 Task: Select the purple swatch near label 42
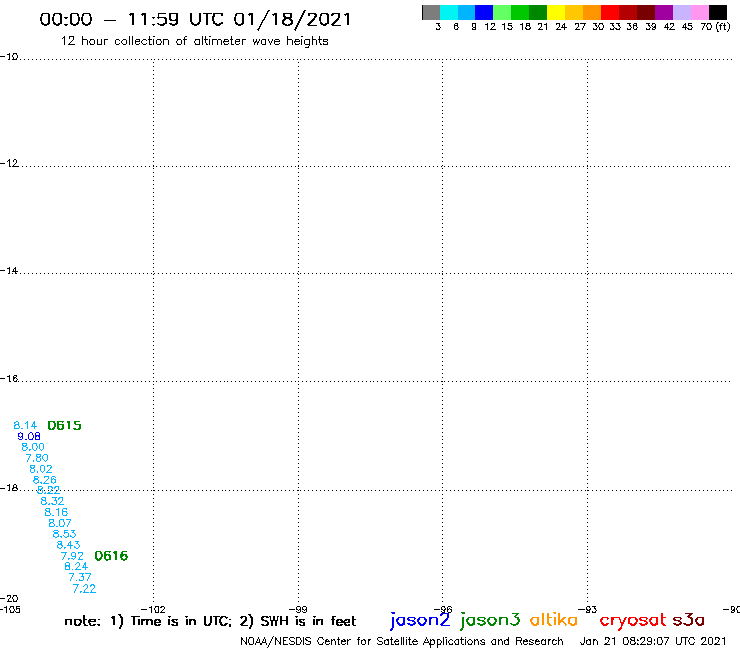tap(664, 12)
